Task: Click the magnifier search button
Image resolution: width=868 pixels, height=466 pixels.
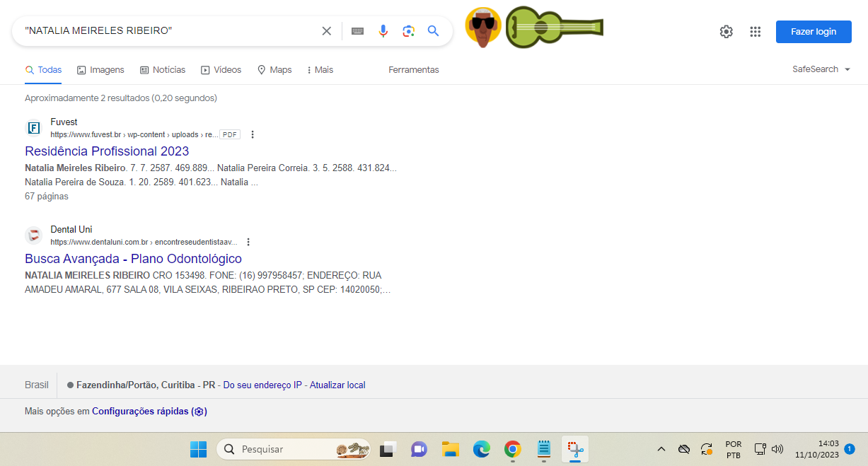Action: tap(434, 31)
